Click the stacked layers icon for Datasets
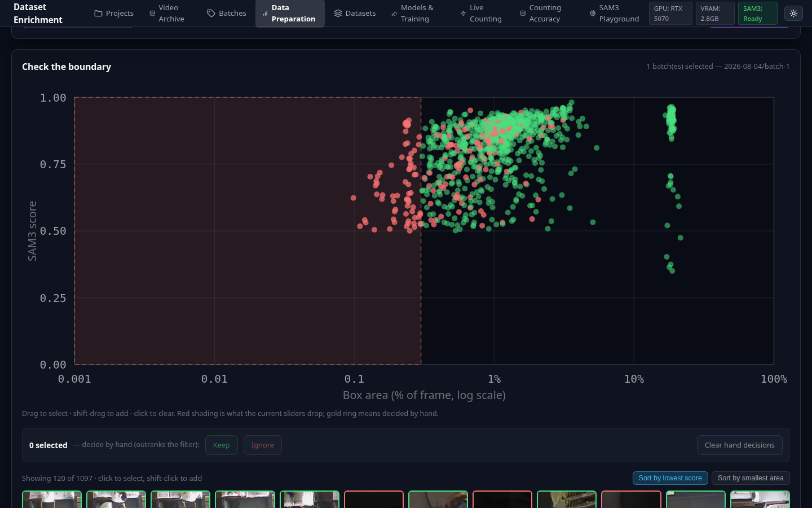The width and height of the screenshot is (812, 508). [x=338, y=13]
